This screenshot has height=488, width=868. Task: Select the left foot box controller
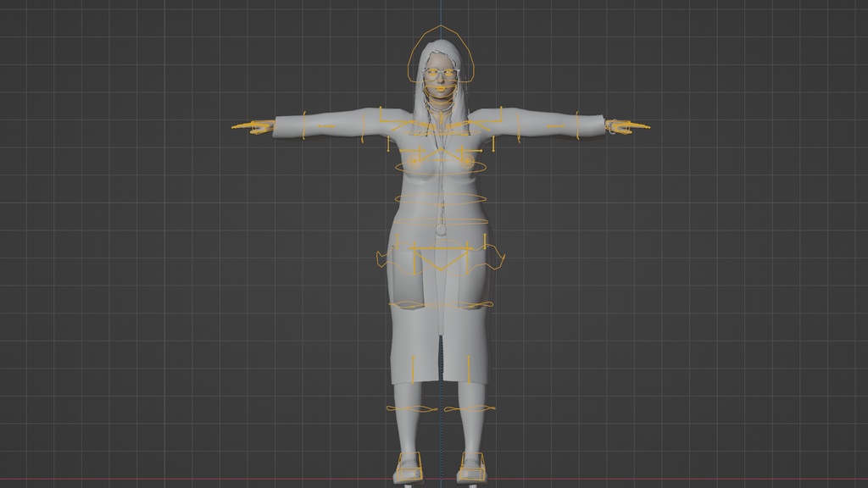pos(409,466)
